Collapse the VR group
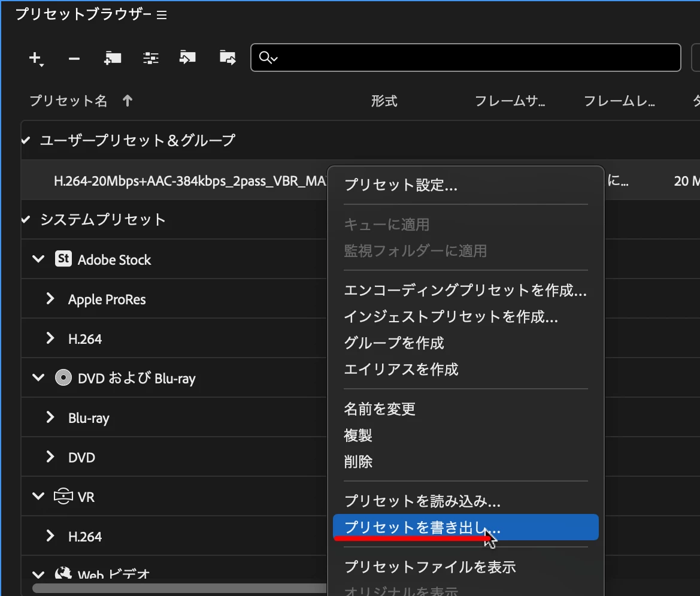Image resolution: width=700 pixels, height=596 pixels. point(39,497)
